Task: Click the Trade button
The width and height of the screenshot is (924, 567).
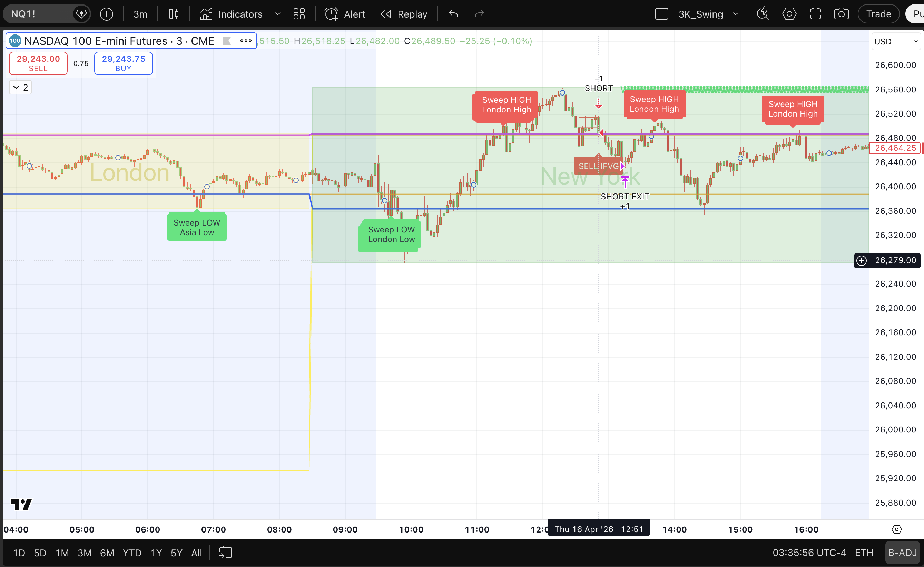Action: click(x=878, y=14)
